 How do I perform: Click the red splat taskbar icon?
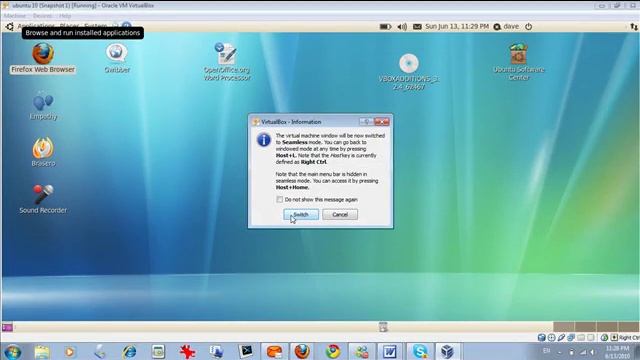click(187, 352)
